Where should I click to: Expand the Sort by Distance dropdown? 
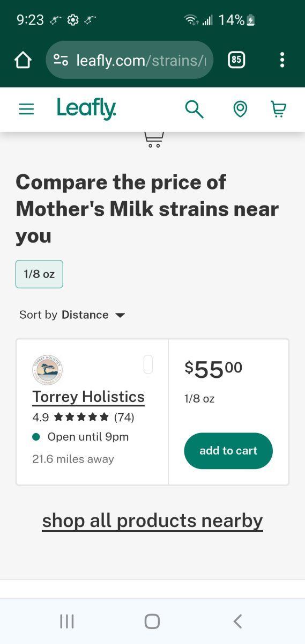coord(72,314)
